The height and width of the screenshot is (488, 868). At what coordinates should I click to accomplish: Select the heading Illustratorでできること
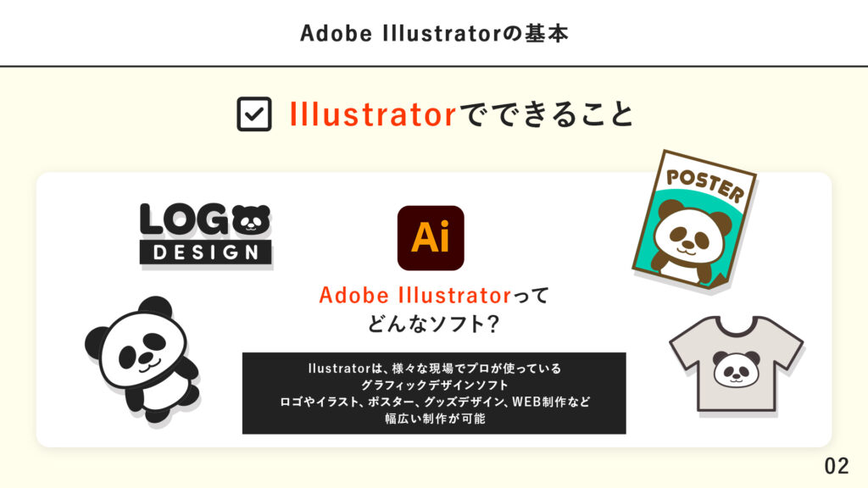tap(462, 114)
